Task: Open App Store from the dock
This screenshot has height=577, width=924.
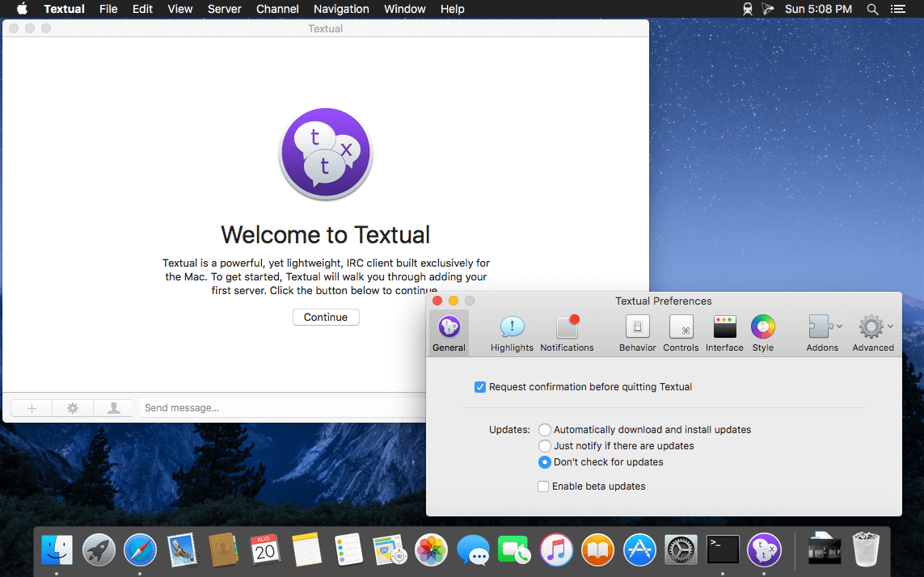Action: coord(639,550)
